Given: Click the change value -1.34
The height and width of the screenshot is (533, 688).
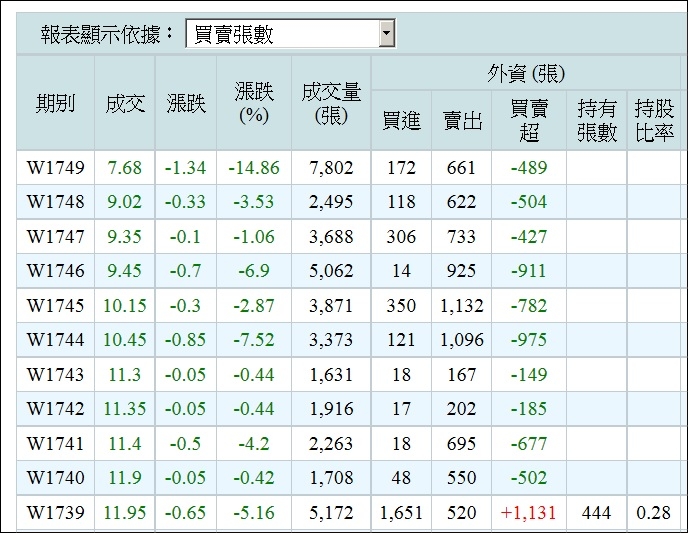Looking at the screenshot, I should (185, 168).
